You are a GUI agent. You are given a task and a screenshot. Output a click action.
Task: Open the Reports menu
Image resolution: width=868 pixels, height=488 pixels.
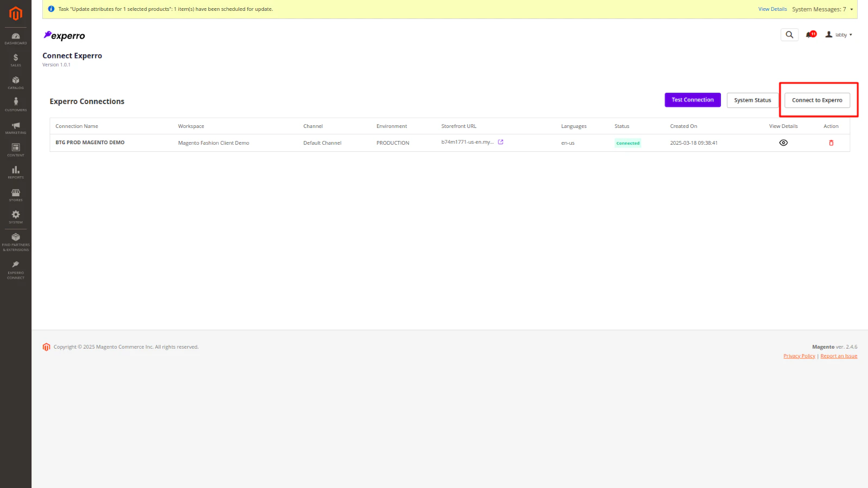pyautogui.click(x=16, y=173)
